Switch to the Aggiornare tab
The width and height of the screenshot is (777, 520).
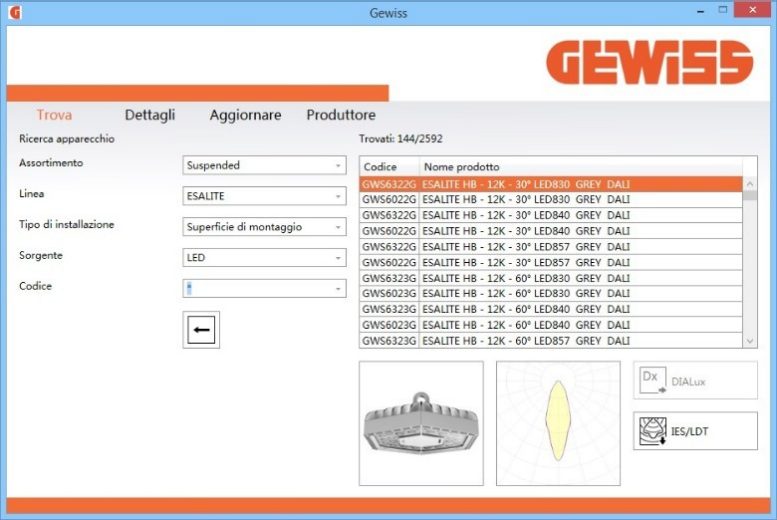(x=245, y=115)
